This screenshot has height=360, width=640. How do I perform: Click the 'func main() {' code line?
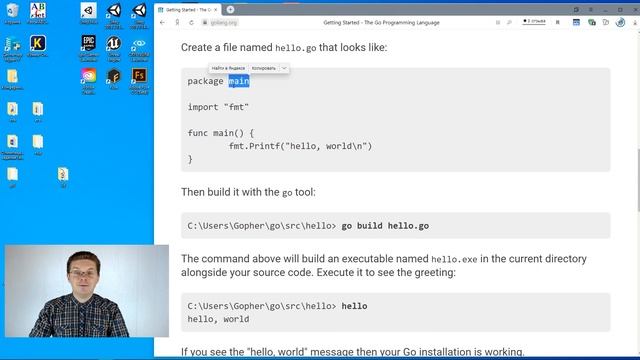click(x=221, y=133)
